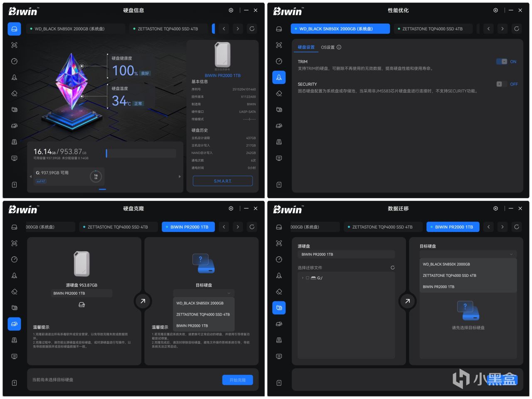Open the hard-drive sidebar icon in 数据迁移 window

[x=279, y=227]
